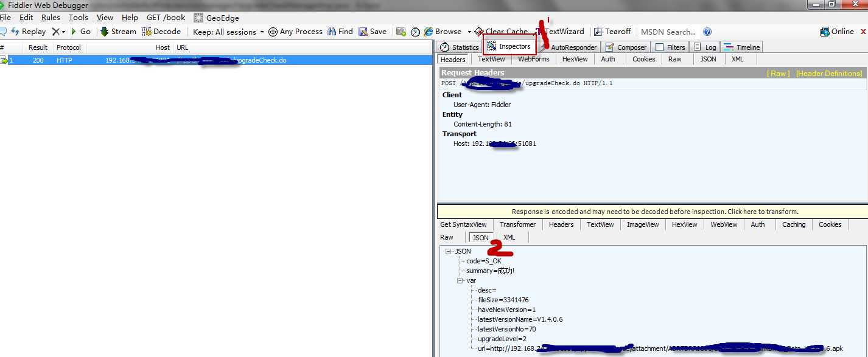Click the GeoEdge menu item
Viewport: 868px width, 357px height.
217,18
